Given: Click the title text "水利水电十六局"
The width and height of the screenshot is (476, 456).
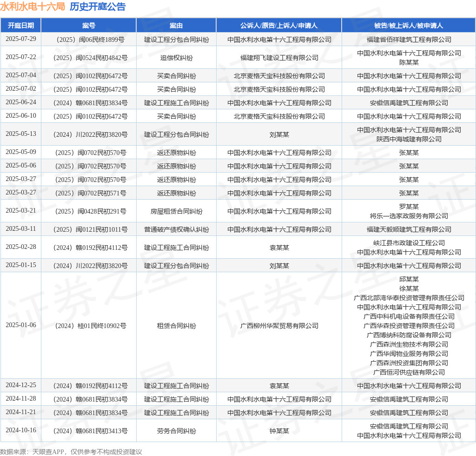Looking at the screenshot, I should click(x=33, y=7).
